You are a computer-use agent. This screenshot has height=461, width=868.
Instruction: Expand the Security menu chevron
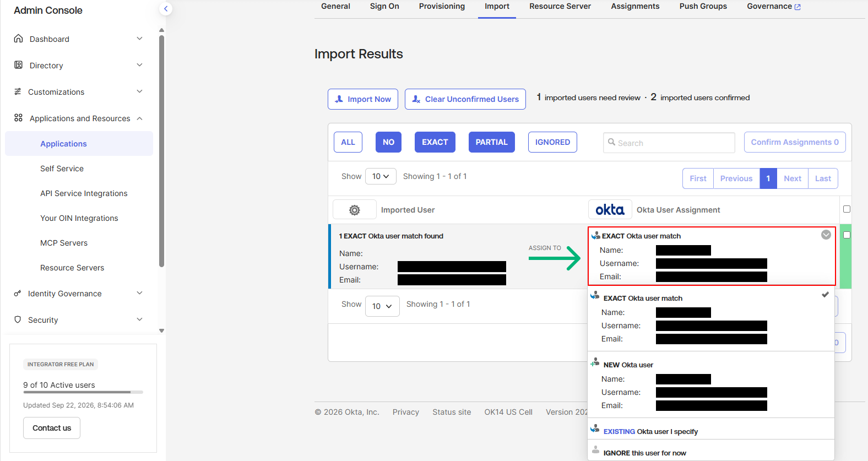(139, 319)
